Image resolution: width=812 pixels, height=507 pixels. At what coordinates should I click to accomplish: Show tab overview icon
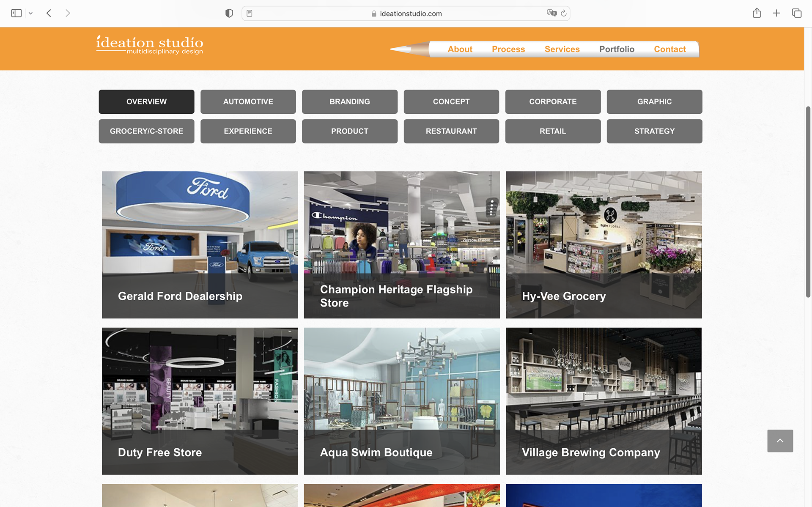pos(797,13)
